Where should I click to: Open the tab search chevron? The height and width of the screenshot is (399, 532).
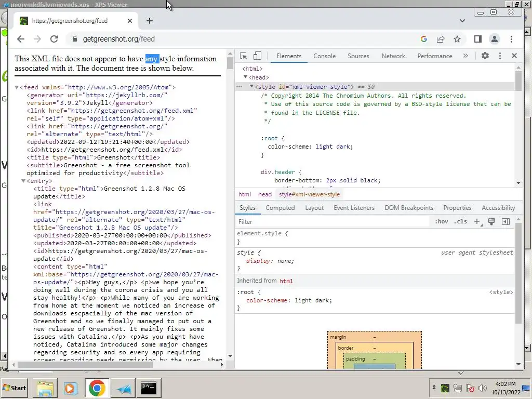(x=462, y=21)
